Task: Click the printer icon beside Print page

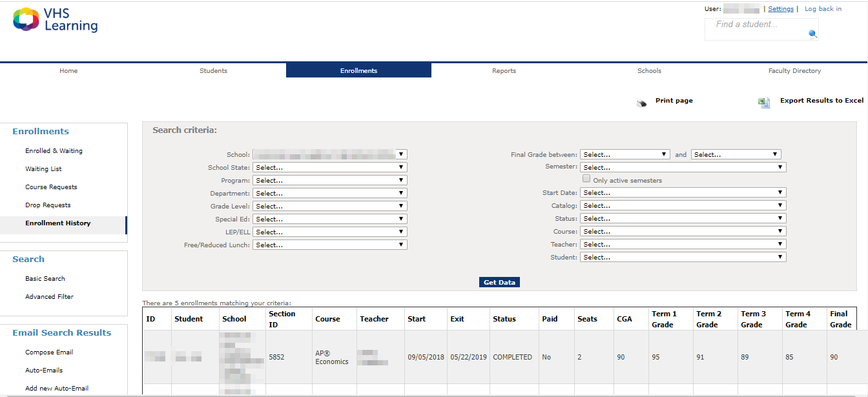Action: point(641,103)
